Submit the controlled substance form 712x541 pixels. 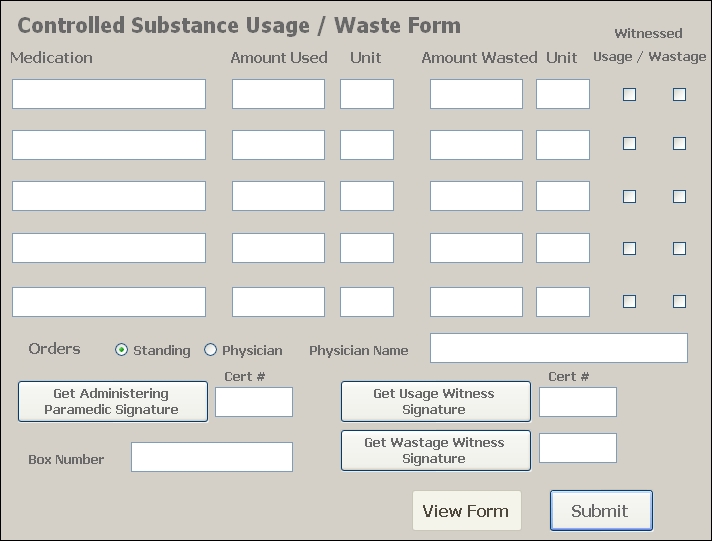(600, 511)
